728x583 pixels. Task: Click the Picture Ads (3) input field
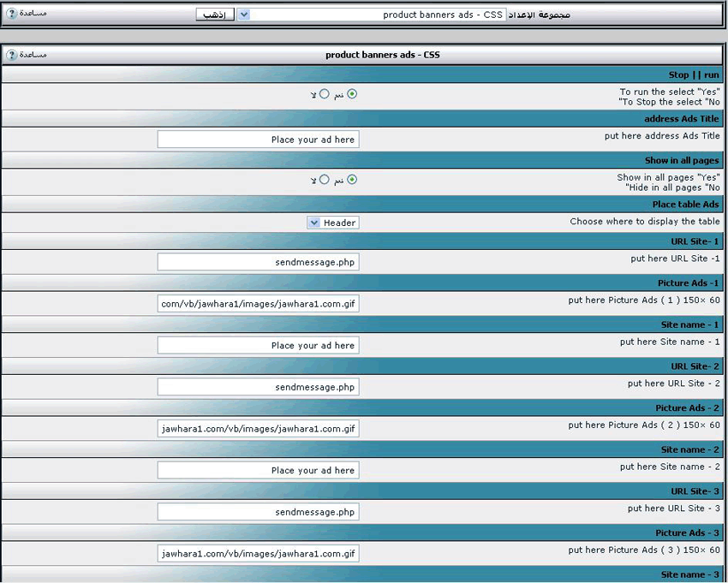click(258, 554)
